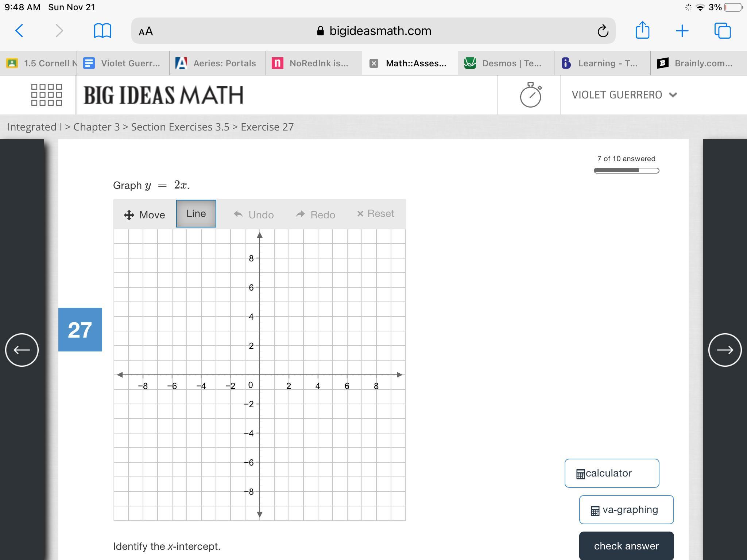Select the Move tool

pos(145,215)
